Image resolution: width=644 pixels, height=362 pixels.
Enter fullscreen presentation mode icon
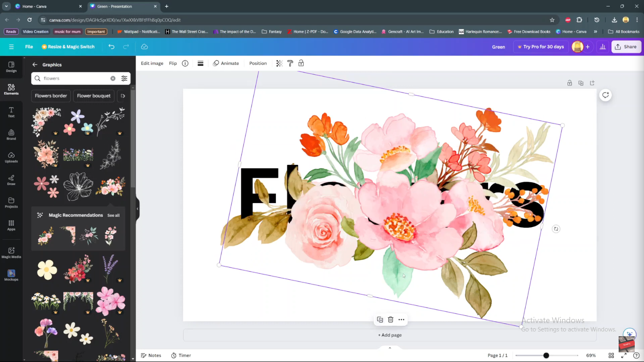coord(624,356)
